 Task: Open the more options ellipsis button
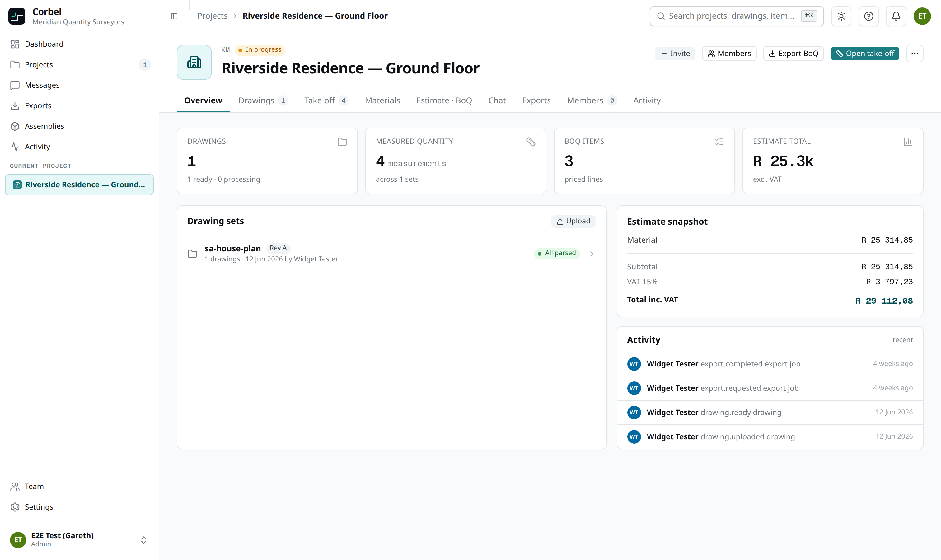[915, 53]
